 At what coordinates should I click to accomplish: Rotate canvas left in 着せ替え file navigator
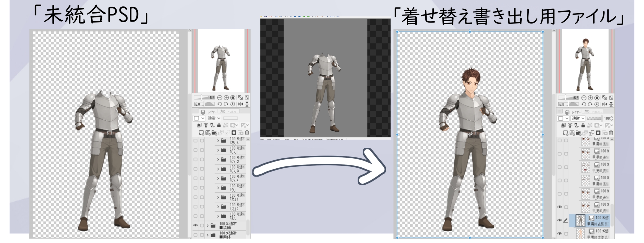pyautogui.click(x=583, y=104)
